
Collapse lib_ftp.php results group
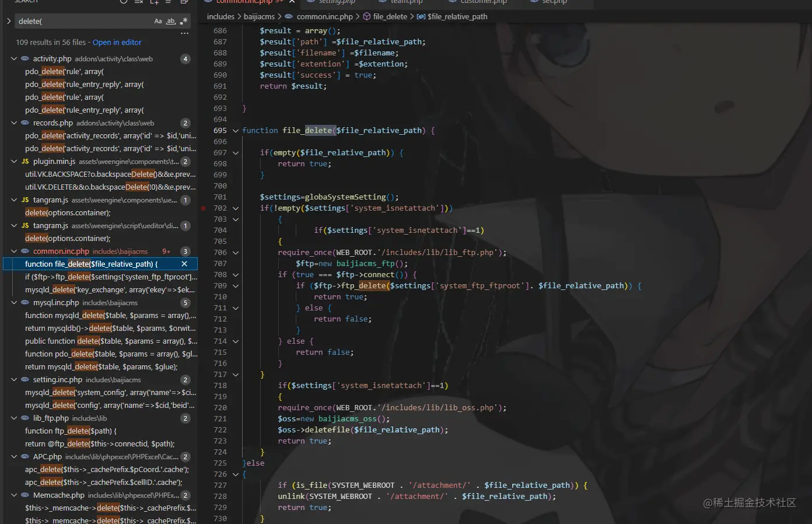(14, 418)
